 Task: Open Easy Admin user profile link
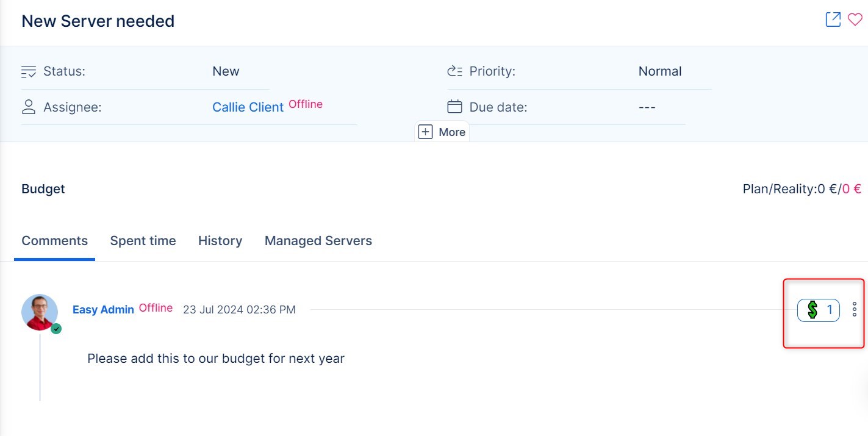click(103, 310)
